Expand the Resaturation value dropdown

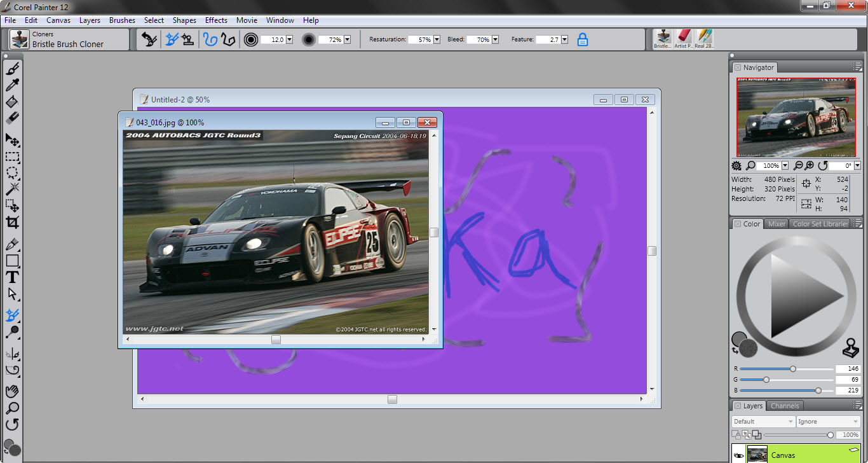[437, 39]
